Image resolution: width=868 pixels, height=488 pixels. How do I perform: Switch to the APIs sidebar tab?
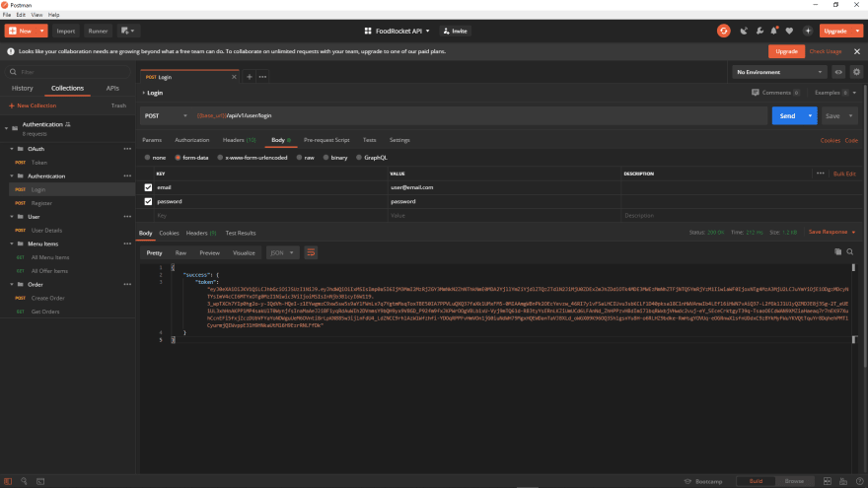pyautogui.click(x=112, y=88)
